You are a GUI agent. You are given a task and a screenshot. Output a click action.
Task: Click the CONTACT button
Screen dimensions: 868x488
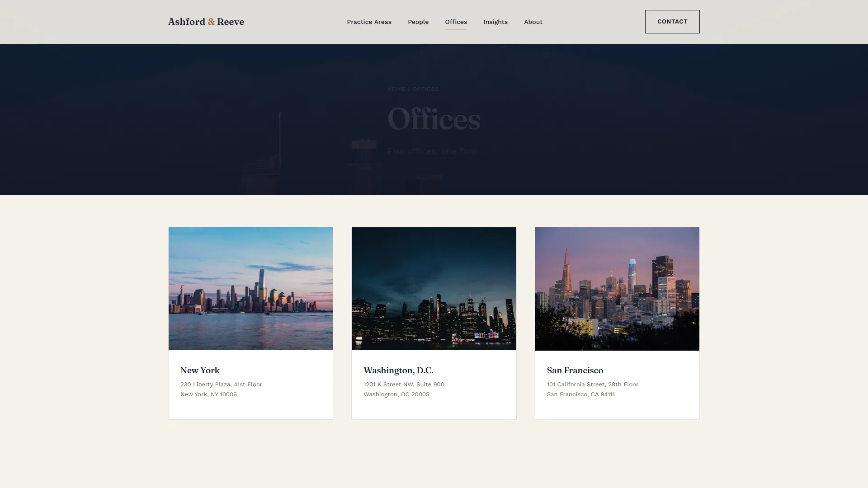[672, 22]
